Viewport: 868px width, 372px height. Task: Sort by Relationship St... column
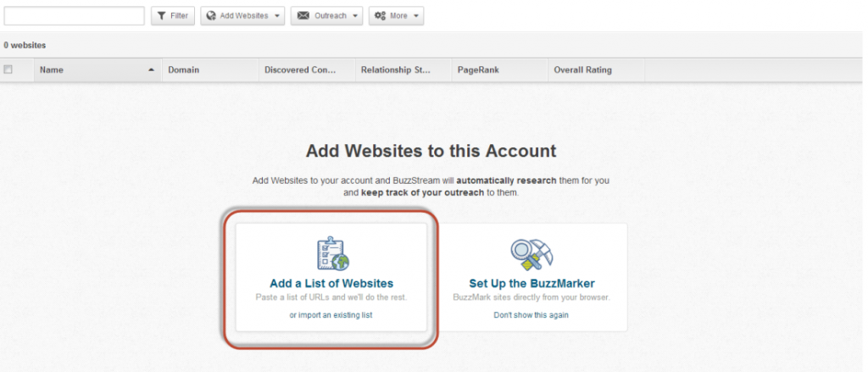coord(403,69)
